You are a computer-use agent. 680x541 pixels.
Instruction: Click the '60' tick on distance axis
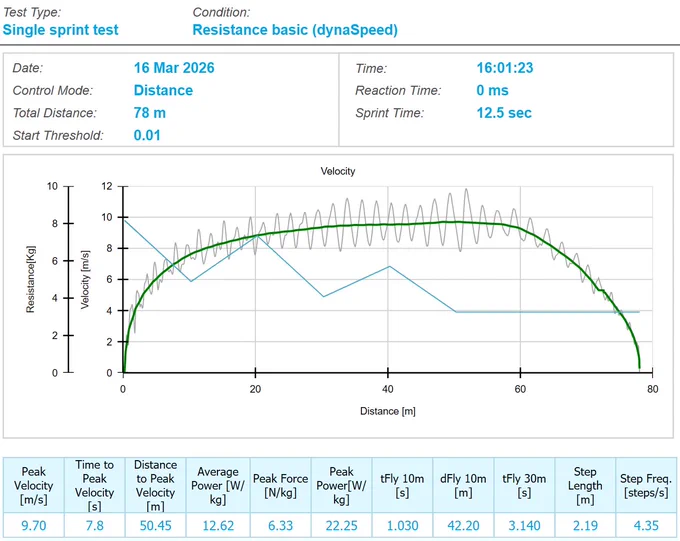tap(520, 389)
